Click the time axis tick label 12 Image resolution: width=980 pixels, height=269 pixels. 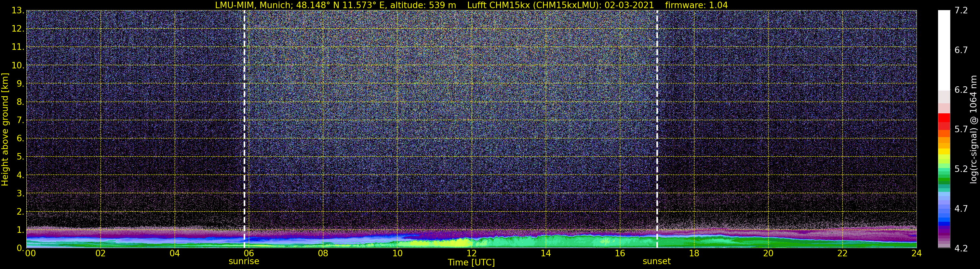471,254
